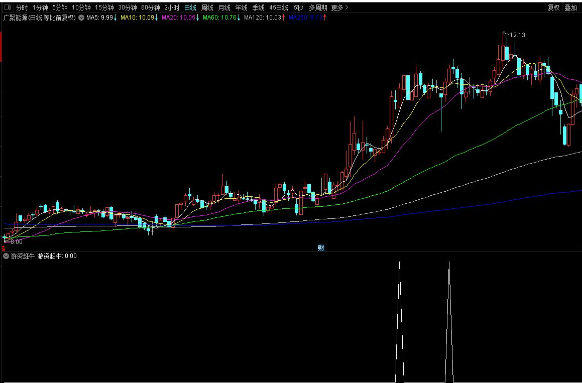This screenshot has height=383, width=582.
Task: Click the red marker at the chart's bottom-left corner
Action: click(3, 248)
